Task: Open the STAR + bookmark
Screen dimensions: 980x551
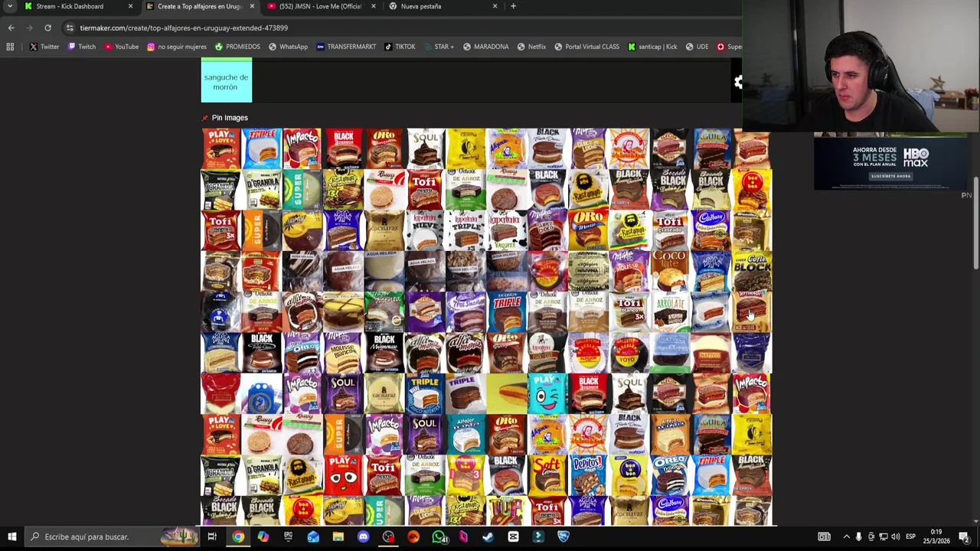Action: (439, 47)
